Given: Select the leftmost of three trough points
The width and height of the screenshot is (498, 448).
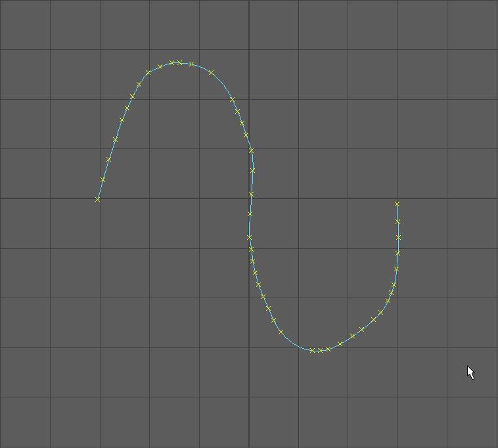Looking at the screenshot, I should tap(312, 350).
